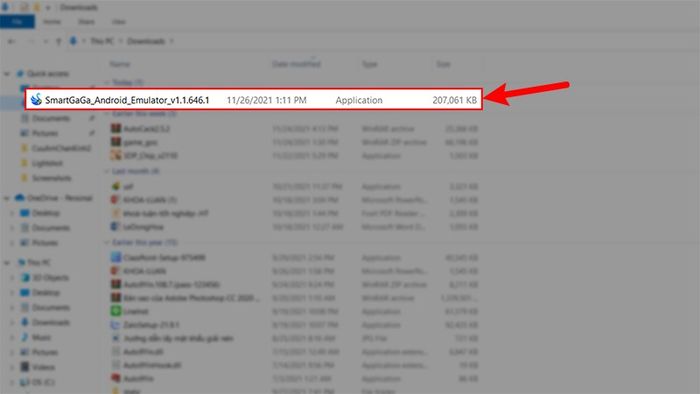Sort files by Size column header
Viewport: 700px width, 394px height.
click(443, 64)
